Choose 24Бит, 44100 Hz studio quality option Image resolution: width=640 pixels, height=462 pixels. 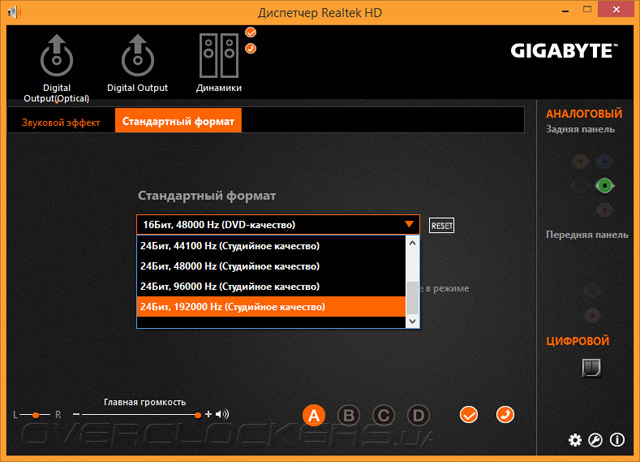click(271, 246)
